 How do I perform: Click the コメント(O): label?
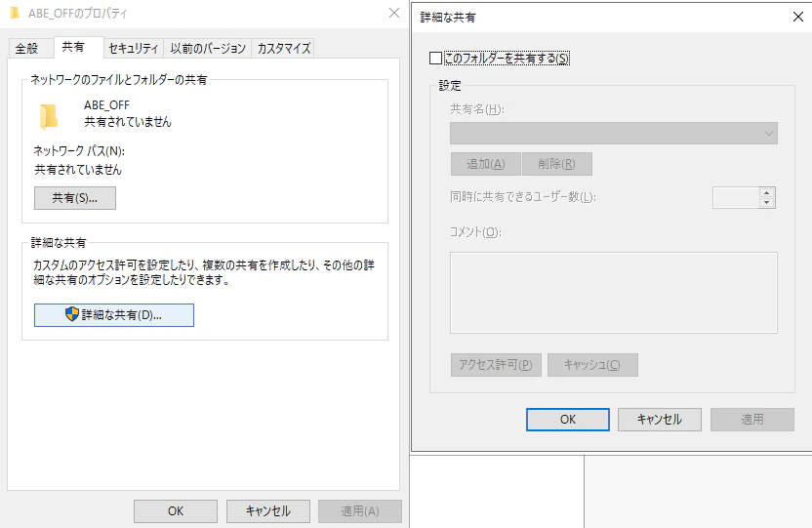pos(475,232)
